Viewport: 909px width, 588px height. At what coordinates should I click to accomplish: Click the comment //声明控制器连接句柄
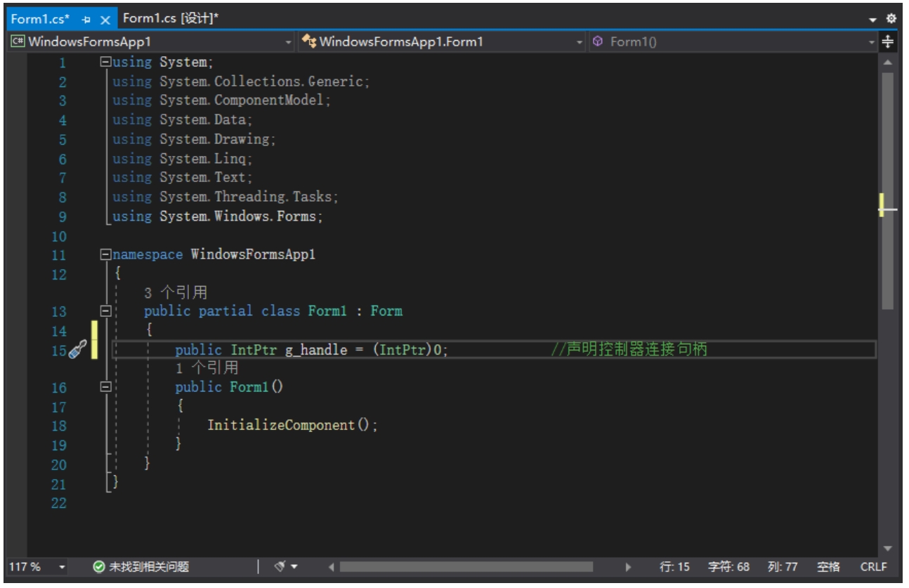629,349
